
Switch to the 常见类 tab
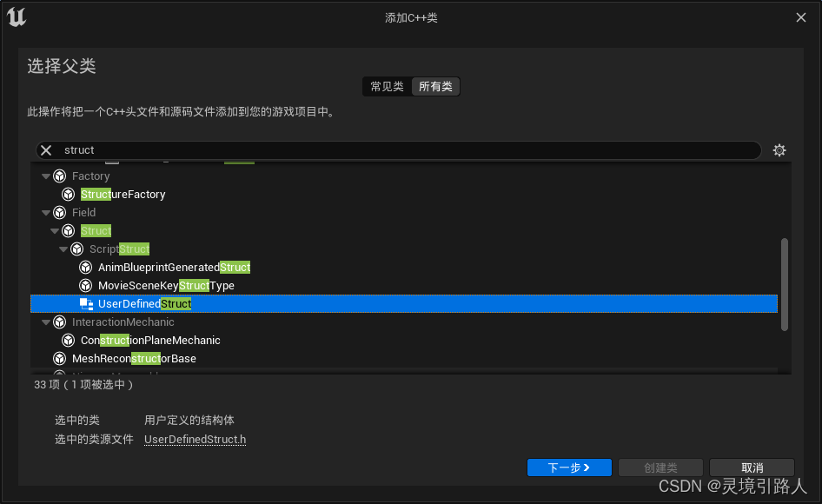386,86
